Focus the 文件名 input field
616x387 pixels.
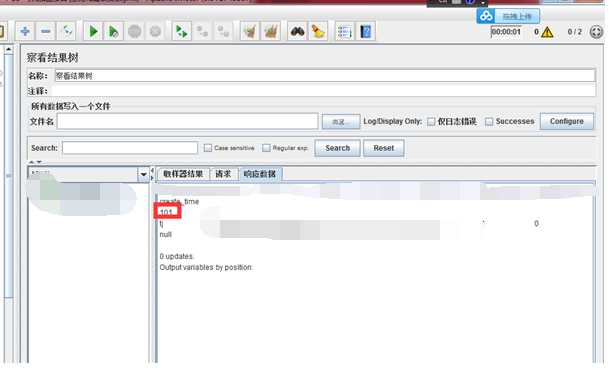pos(187,121)
